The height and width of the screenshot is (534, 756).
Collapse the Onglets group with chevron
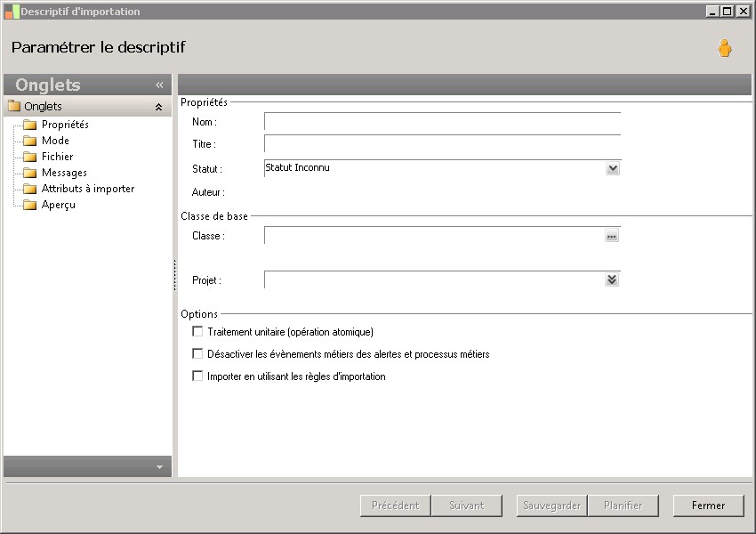[x=158, y=107]
